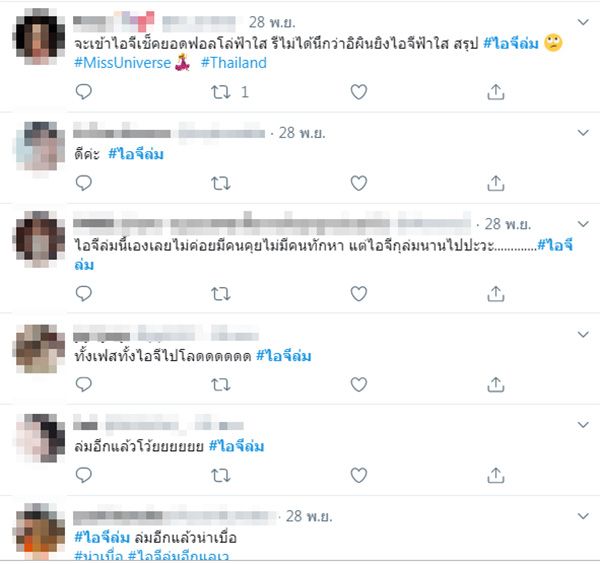Like the tweet saying ดีค่ะ #ไอจีล่ม
This screenshot has width=600, height=564.
click(359, 183)
